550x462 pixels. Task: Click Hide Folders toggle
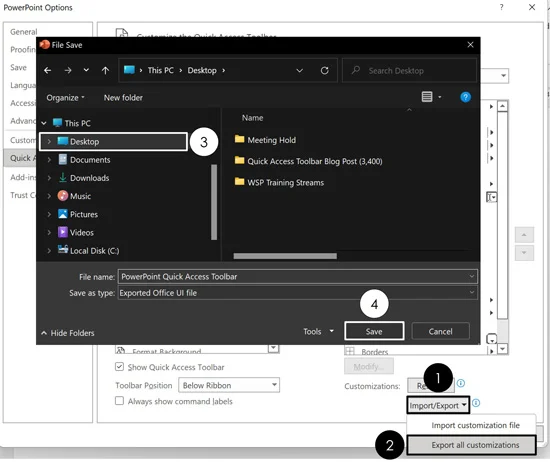pyautogui.click(x=68, y=333)
